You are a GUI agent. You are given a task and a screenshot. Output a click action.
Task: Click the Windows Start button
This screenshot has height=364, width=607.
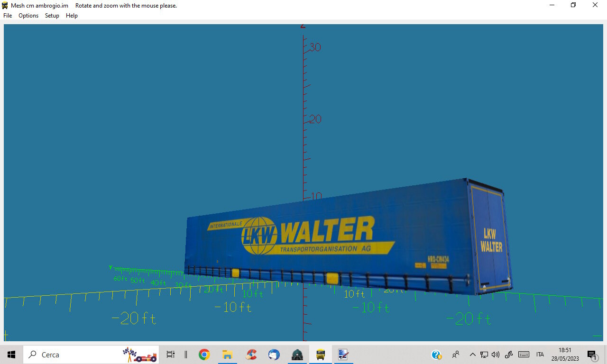point(11,355)
